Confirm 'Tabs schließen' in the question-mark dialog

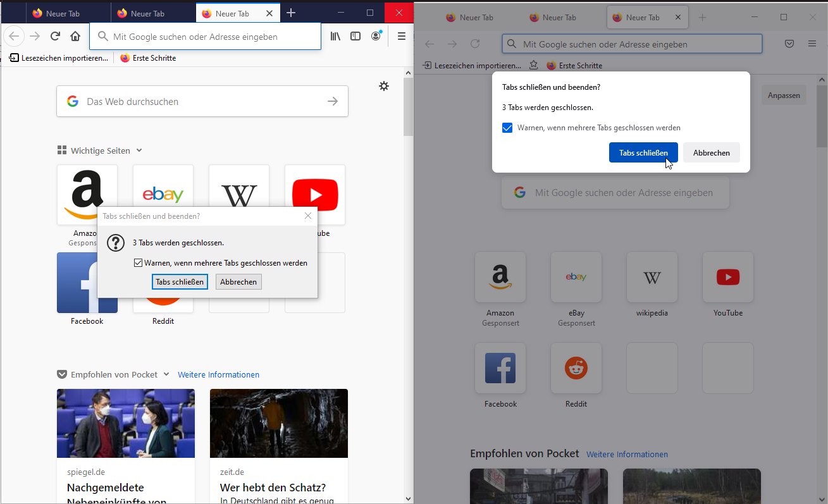click(180, 281)
